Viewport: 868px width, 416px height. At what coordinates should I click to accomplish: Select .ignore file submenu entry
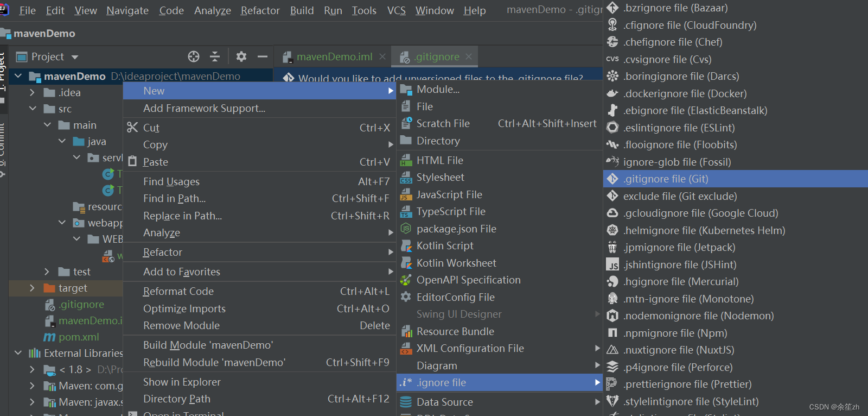tap(500, 382)
